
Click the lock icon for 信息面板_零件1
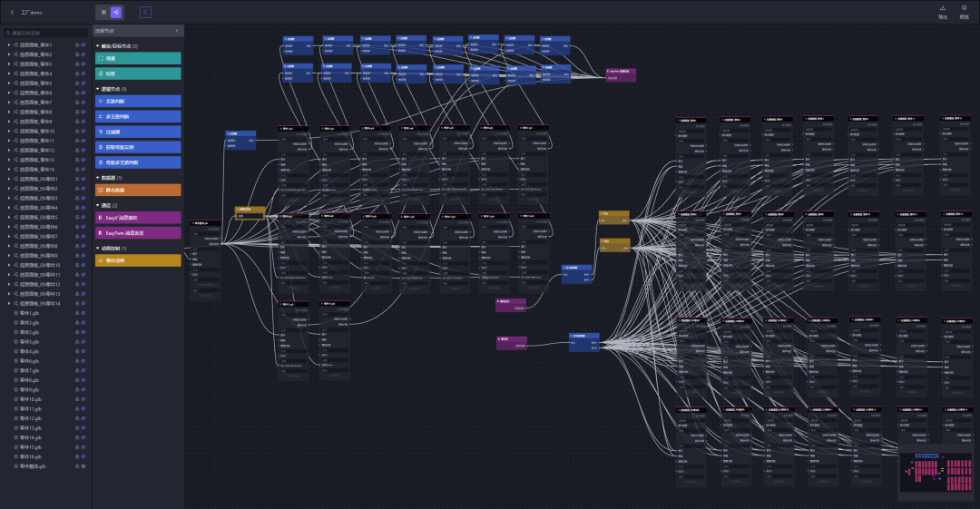pos(77,45)
